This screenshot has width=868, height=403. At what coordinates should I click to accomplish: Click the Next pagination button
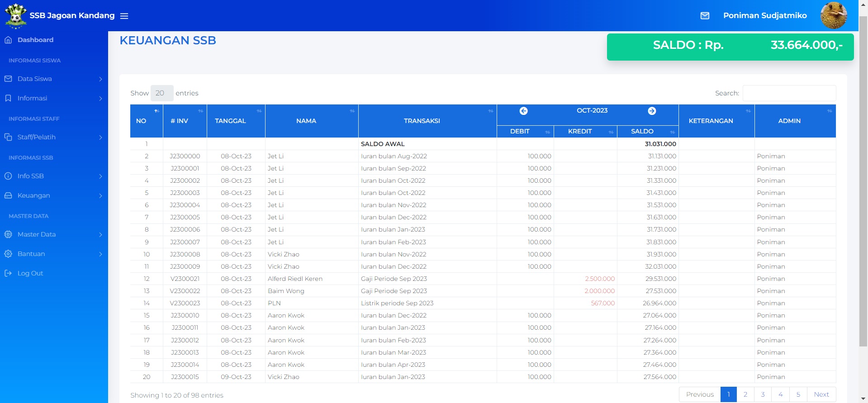821,394
